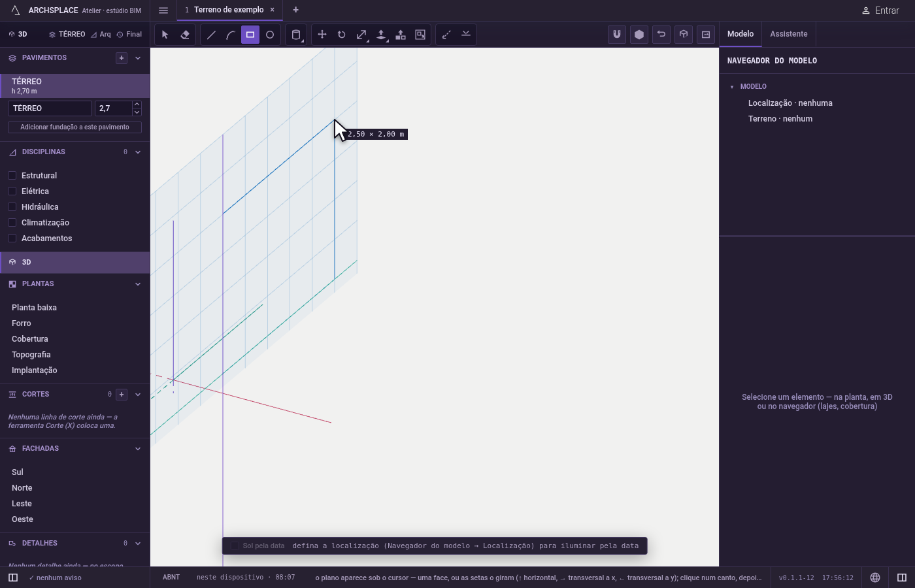Viewport: 915px width, 588px height.
Task: Open the Planta baixa view
Action: 34,308
